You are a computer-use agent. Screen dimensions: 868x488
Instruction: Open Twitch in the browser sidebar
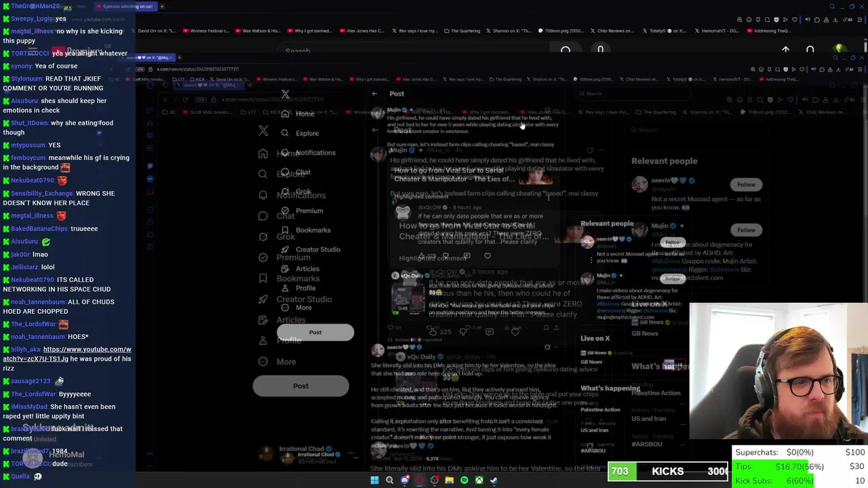(x=150, y=165)
